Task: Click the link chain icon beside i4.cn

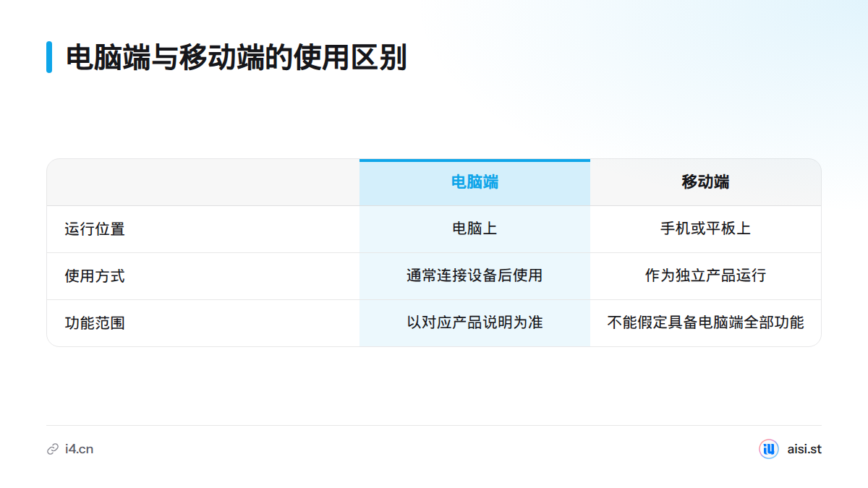Action: click(53, 449)
